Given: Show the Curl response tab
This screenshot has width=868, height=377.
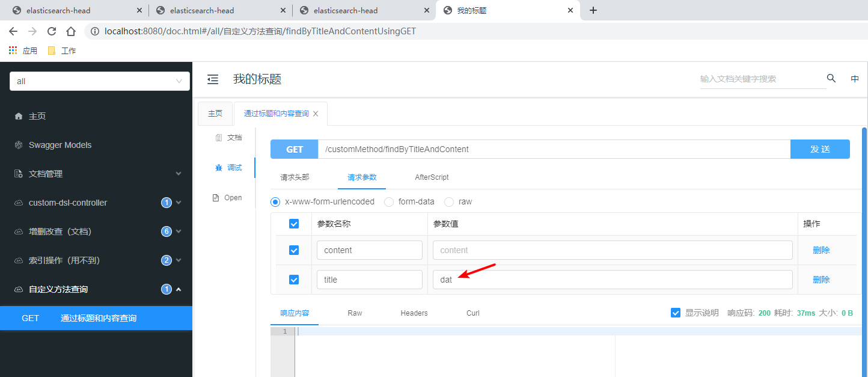Looking at the screenshot, I should [x=473, y=313].
